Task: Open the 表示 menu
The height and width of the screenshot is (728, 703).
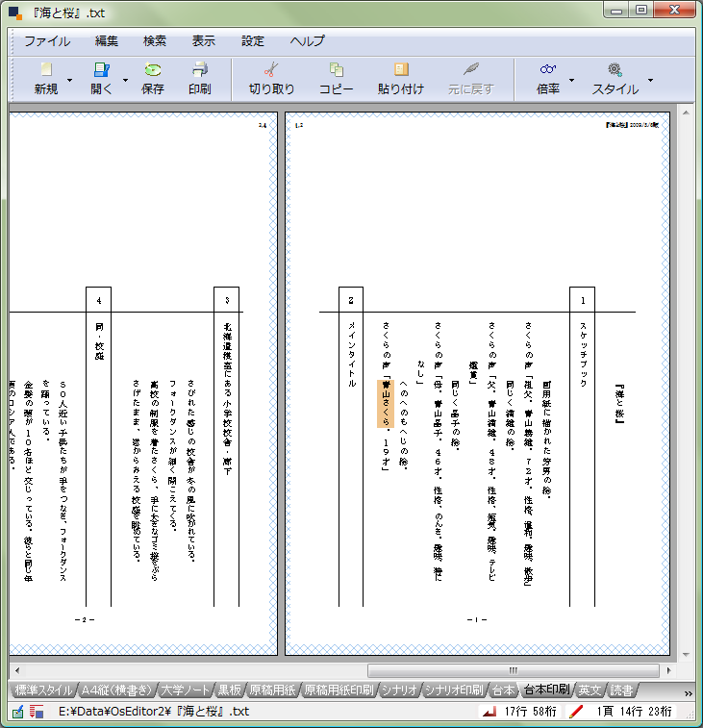Action: (204, 41)
